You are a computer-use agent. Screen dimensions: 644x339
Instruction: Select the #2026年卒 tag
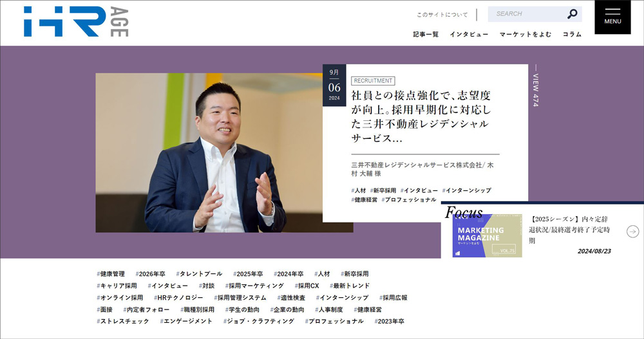tap(150, 274)
